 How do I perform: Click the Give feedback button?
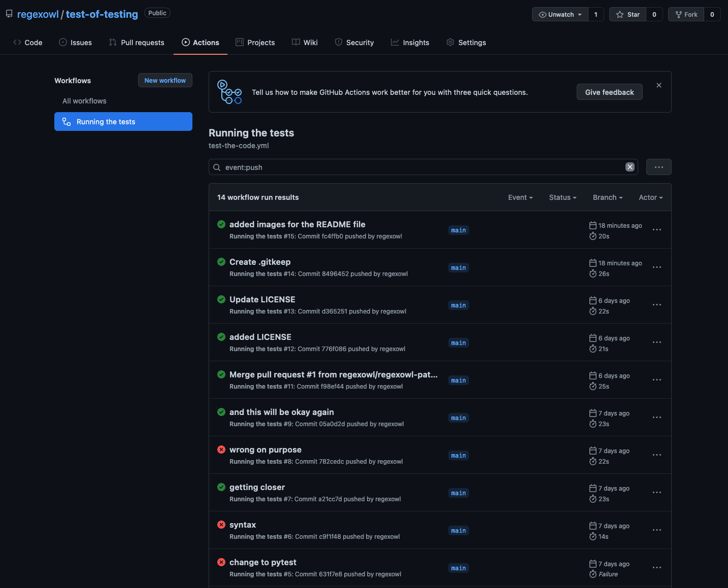pos(609,92)
